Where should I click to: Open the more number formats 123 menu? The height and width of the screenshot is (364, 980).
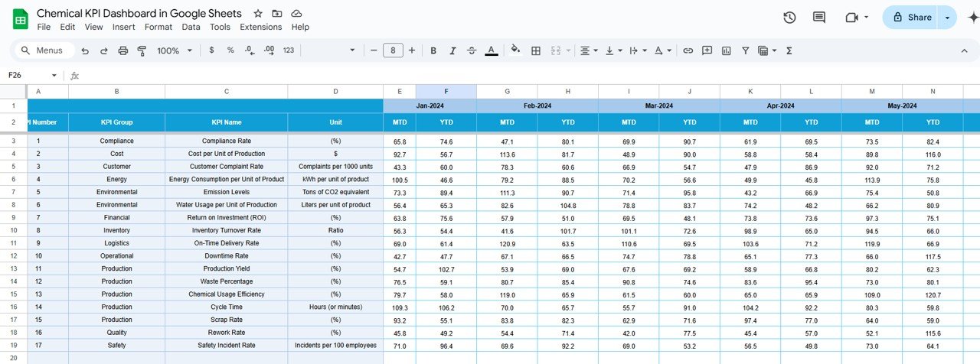(x=289, y=50)
